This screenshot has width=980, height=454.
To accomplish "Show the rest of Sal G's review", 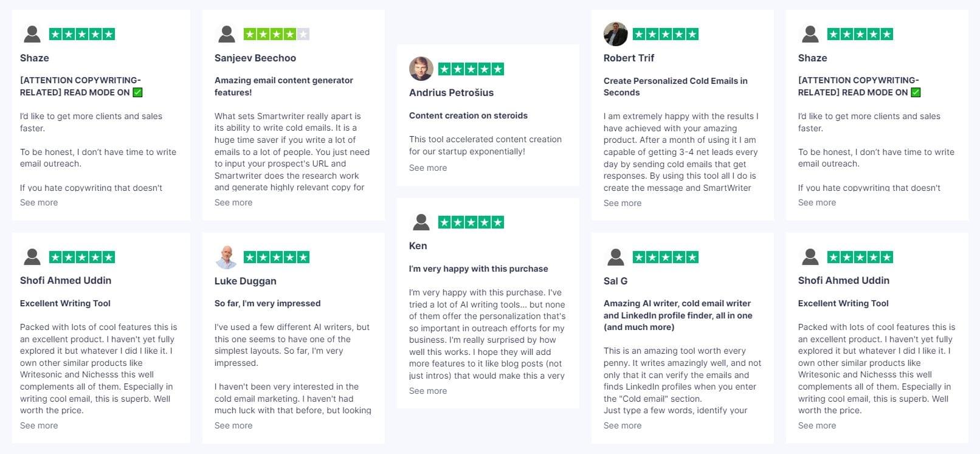I will [x=623, y=425].
